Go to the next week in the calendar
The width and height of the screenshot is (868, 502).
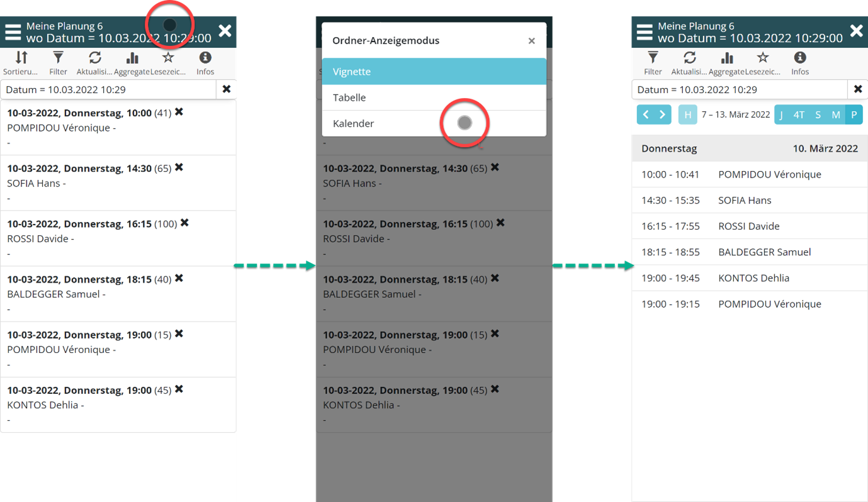(x=662, y=114)
